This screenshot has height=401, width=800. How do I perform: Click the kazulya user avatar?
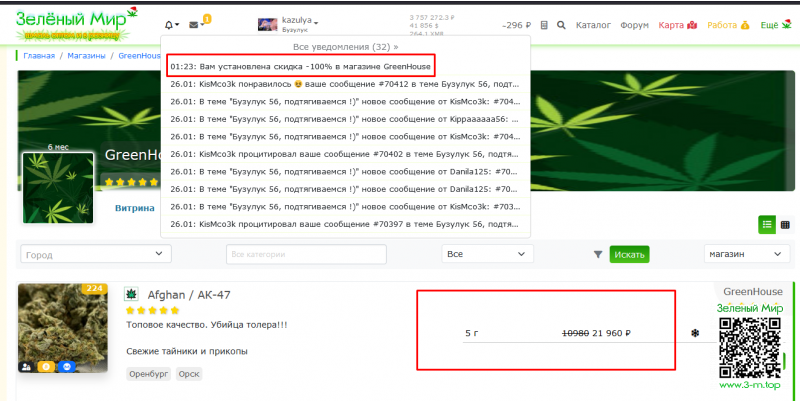click(x=267, y=25)
